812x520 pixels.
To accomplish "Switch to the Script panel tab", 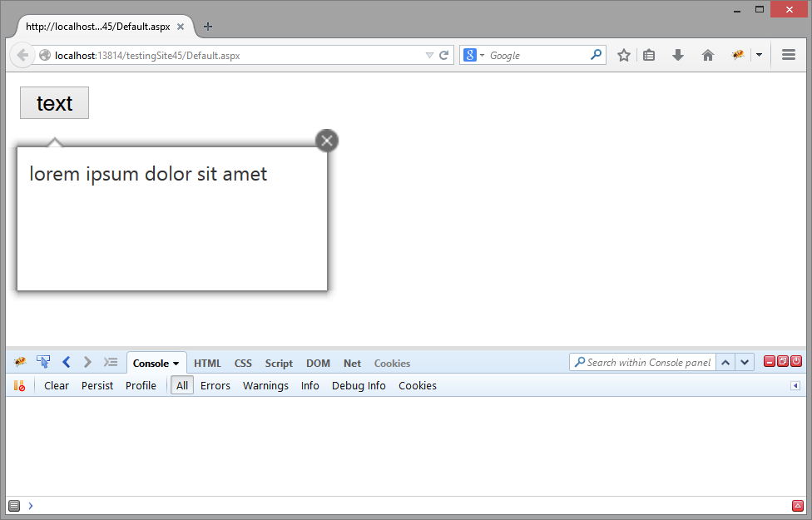I will coord(279,364).
